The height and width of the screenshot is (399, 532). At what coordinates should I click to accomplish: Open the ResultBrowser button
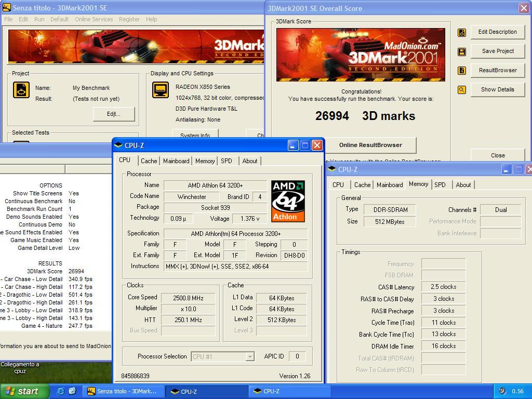tap(497, 70)
